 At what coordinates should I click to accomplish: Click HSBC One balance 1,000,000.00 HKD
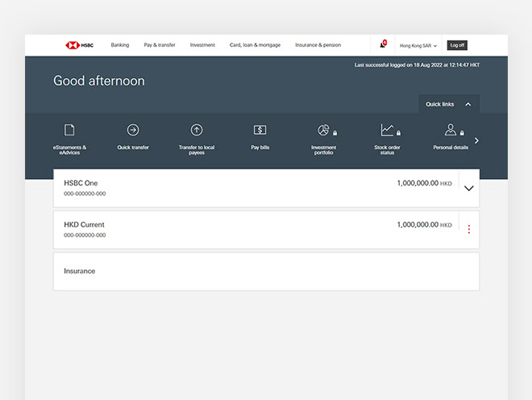(424, 183)
